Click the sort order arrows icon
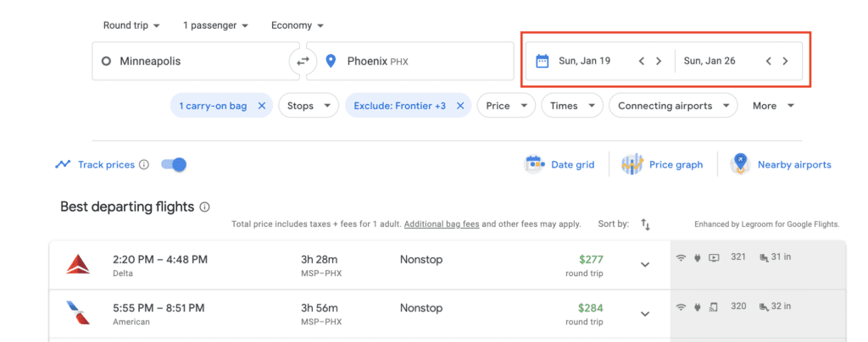This screenshot has height=342, width=868. tap(646, 224)
